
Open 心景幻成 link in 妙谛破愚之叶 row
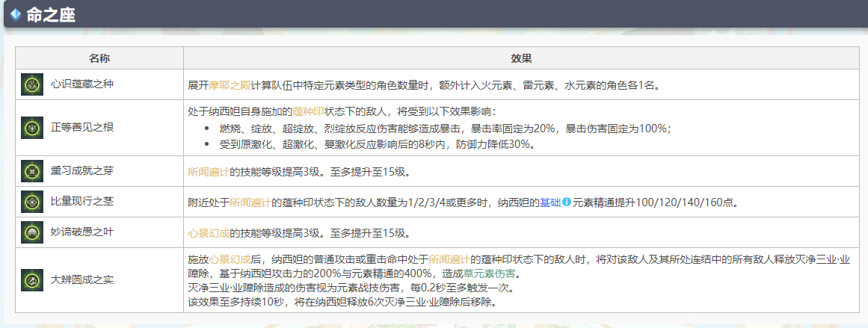coord(208,233)
